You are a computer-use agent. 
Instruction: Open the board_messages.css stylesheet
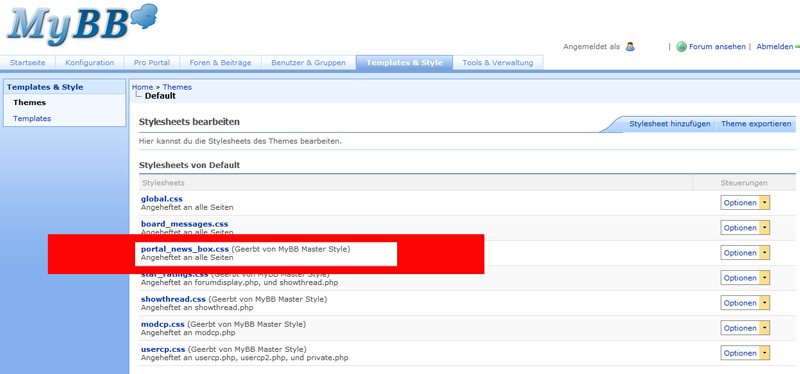coord(185,224)
